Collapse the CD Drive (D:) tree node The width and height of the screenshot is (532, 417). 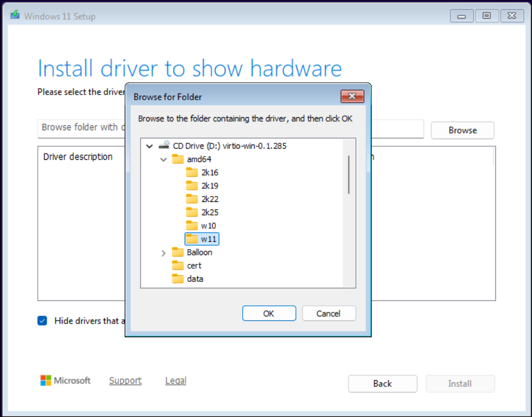[149, 146]
